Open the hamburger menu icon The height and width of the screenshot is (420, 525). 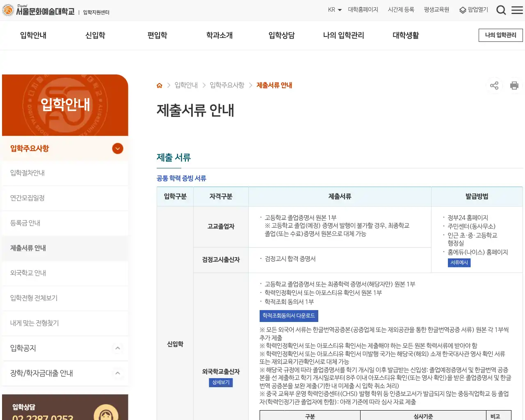tap(517, 10)
